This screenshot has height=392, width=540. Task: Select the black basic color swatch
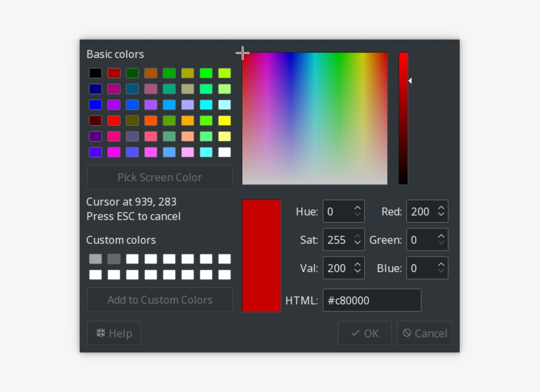pos(94,72)
